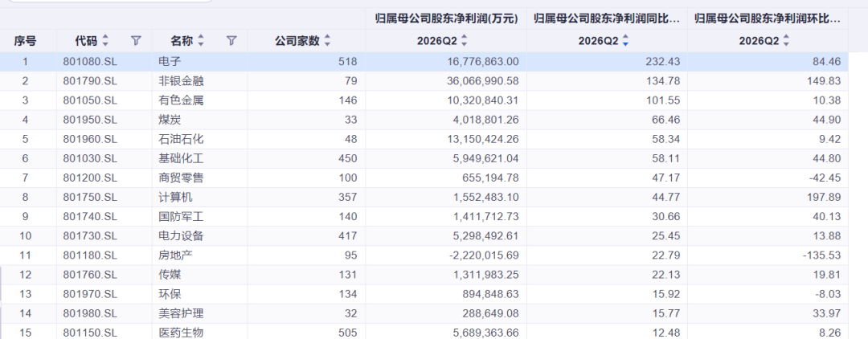Select the 房地产 row name

(175, 255)
